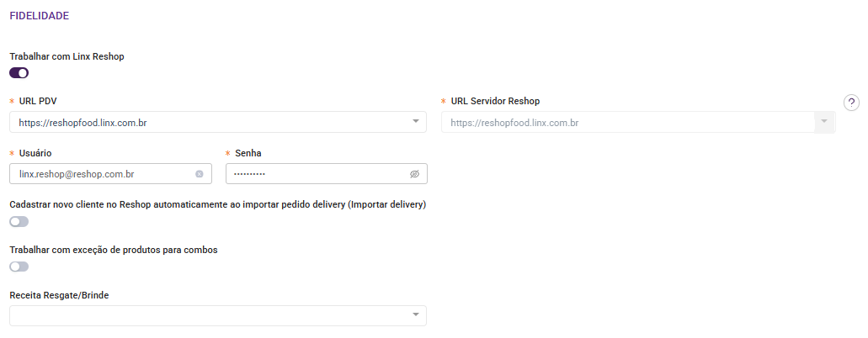This screenshot has width=868, height=338.
Task: Click the Receita Resgate/Brinde label
Action: click(59, 295)
